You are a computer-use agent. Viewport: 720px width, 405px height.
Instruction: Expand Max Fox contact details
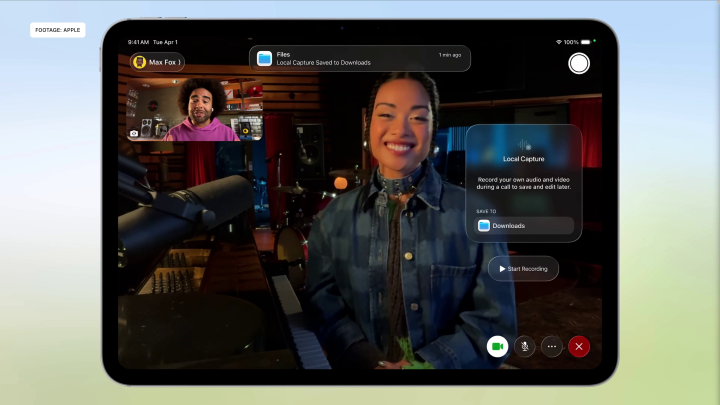pyautogui.click(x=158, y=62)
